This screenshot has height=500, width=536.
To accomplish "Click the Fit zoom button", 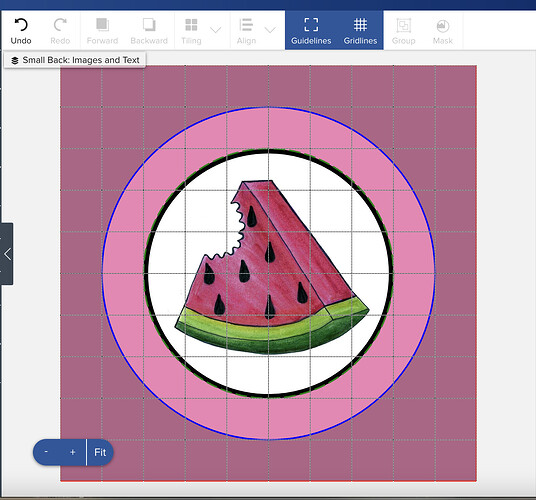I will [100, 452].
